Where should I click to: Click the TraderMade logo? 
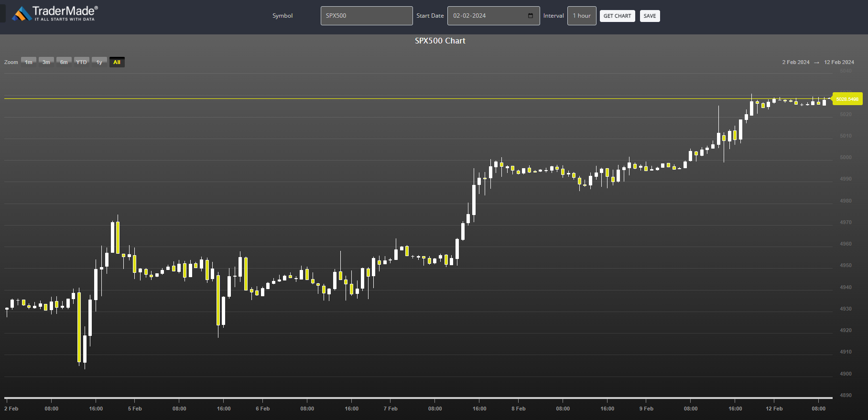point(55,13)
